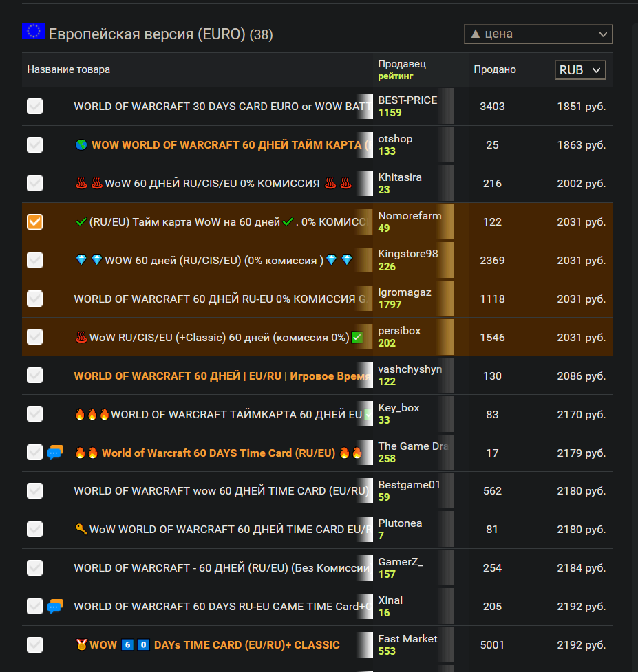Click the price 2086 руб.
The width and height of the screenshot is (638, 672).
581,376
